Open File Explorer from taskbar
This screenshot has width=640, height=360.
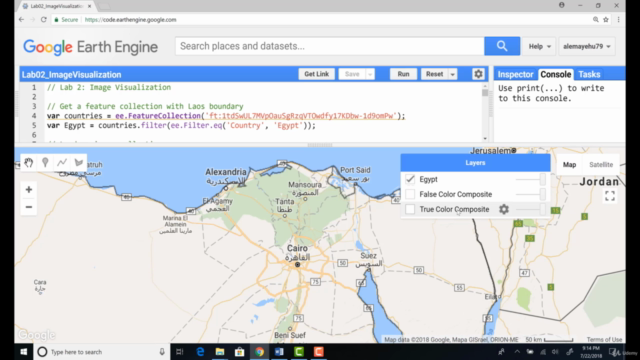pos(220,352)
